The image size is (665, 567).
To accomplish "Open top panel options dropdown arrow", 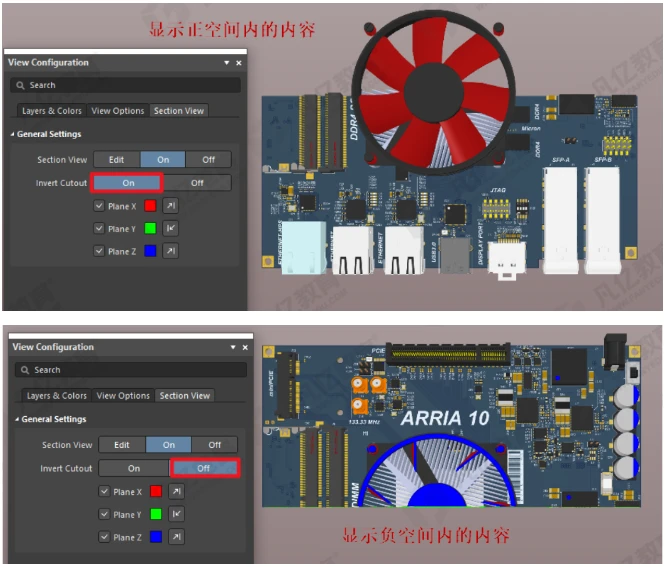I will [x=227, y=63].
